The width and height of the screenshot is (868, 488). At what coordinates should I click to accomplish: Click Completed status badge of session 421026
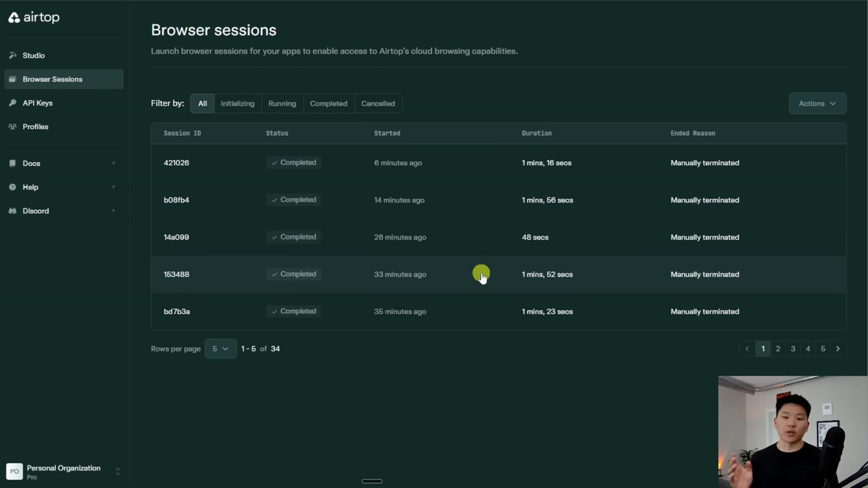[294, 163]
